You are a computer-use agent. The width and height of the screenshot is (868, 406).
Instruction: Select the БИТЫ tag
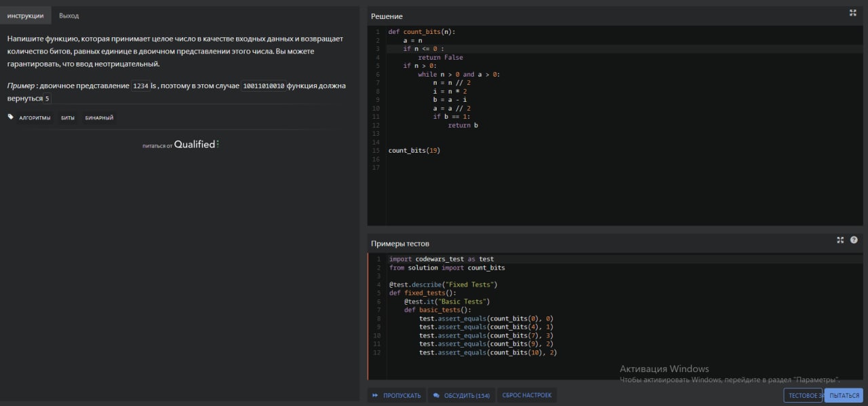tap(68, 117)
